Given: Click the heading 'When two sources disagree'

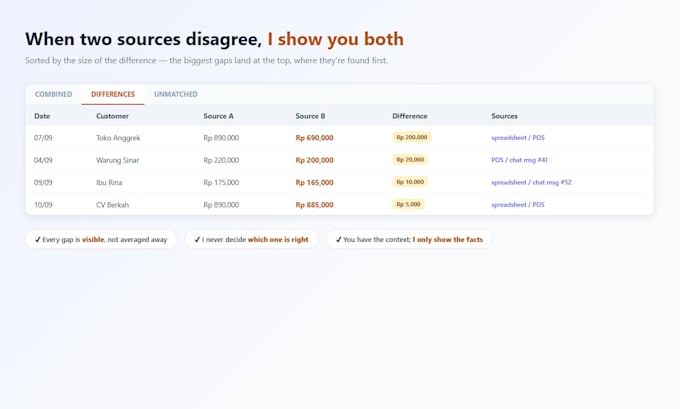Looking at the screenshot, I should click(x=144, y=39).
